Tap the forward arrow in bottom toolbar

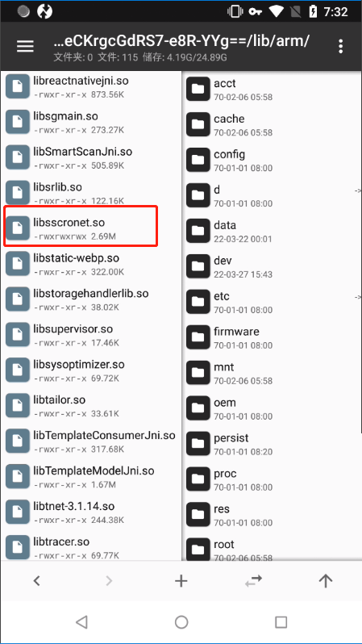click(x=109, y=580)
